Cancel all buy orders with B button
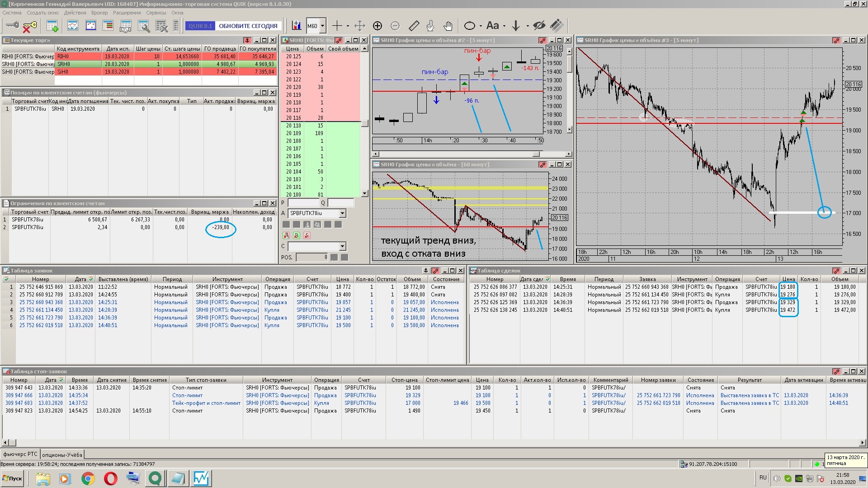Image resolution: width=868 pixels, height=488 pixels. (x=297, y=235)
